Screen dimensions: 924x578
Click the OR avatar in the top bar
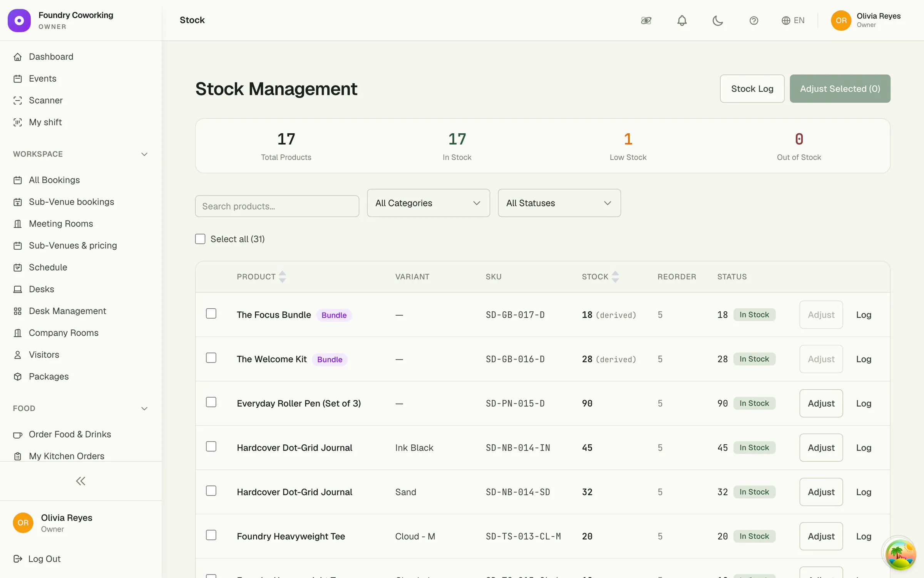point(841,20)
